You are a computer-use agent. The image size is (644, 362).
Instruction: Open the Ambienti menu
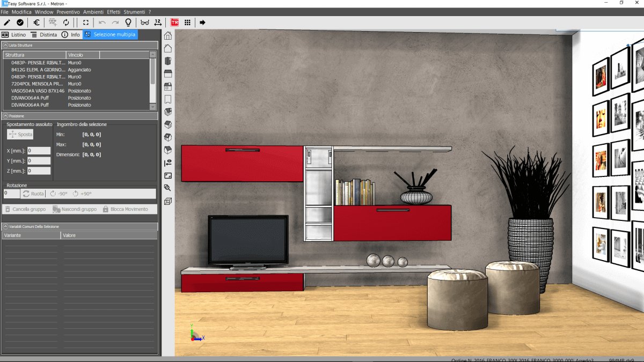click(93, 12)
